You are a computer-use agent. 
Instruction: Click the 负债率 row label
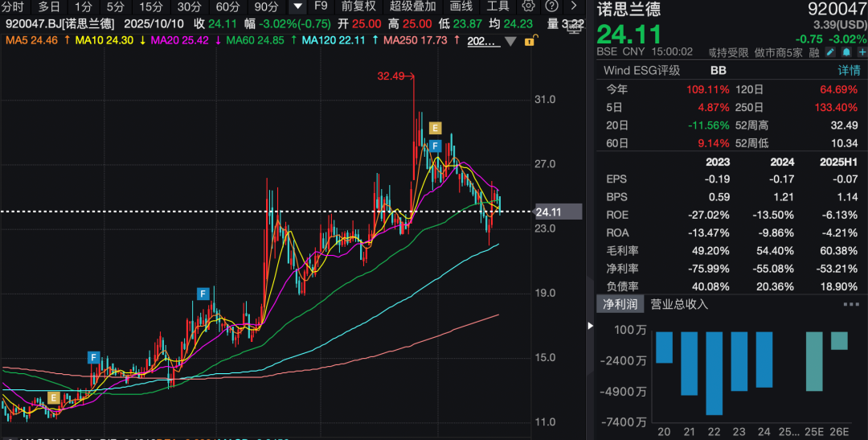(x=622, y=286)
